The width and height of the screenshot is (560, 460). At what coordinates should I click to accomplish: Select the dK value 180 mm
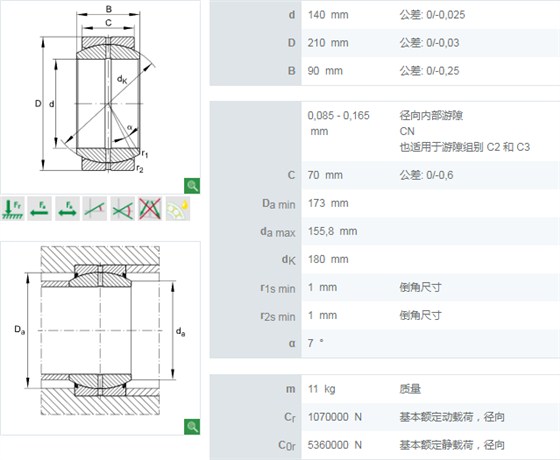328,259
